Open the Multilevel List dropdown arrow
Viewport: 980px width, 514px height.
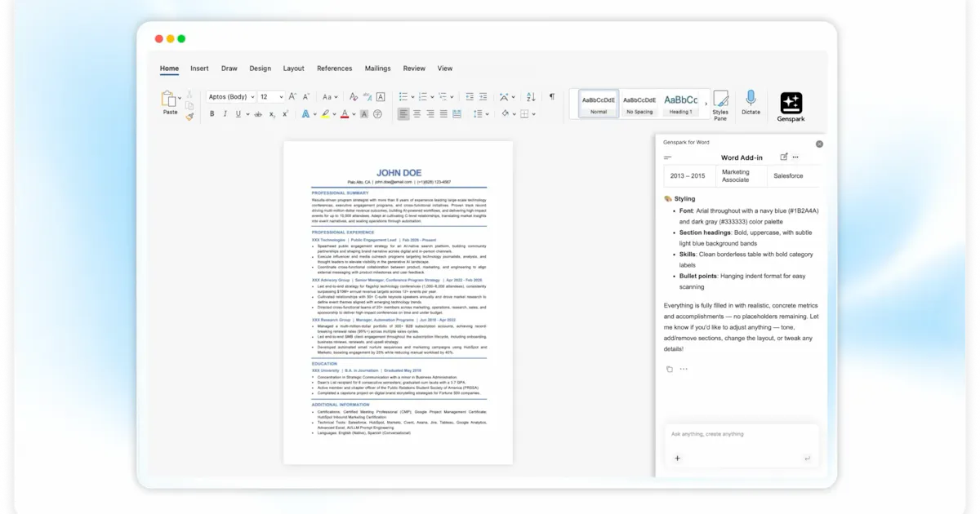(452, 96)
